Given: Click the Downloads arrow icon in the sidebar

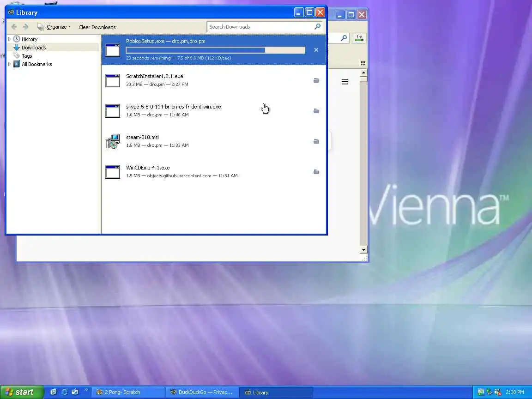Looking at the screenshot, I should pos(16,48).
